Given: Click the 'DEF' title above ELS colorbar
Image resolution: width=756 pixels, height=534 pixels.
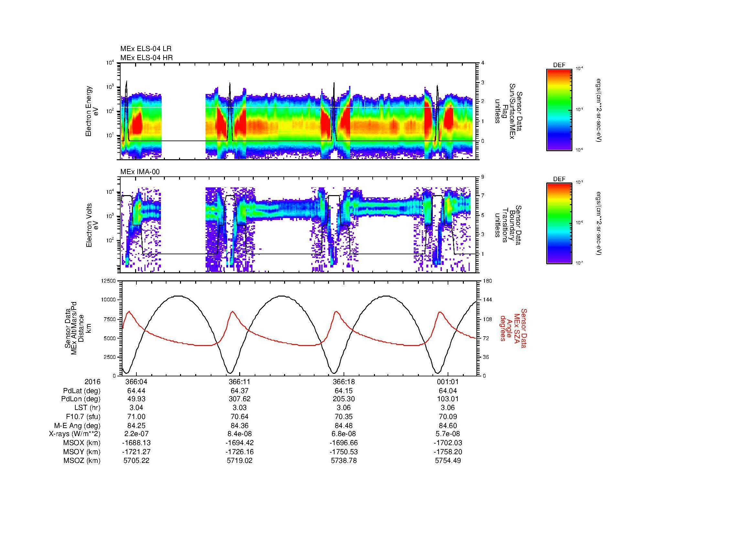Looking at the screenshot, I should pos(559,65).
